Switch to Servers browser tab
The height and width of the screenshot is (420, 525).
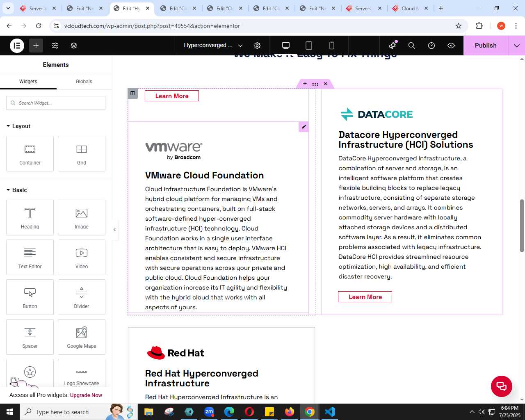pyautogui.click(x=364, y=8)
